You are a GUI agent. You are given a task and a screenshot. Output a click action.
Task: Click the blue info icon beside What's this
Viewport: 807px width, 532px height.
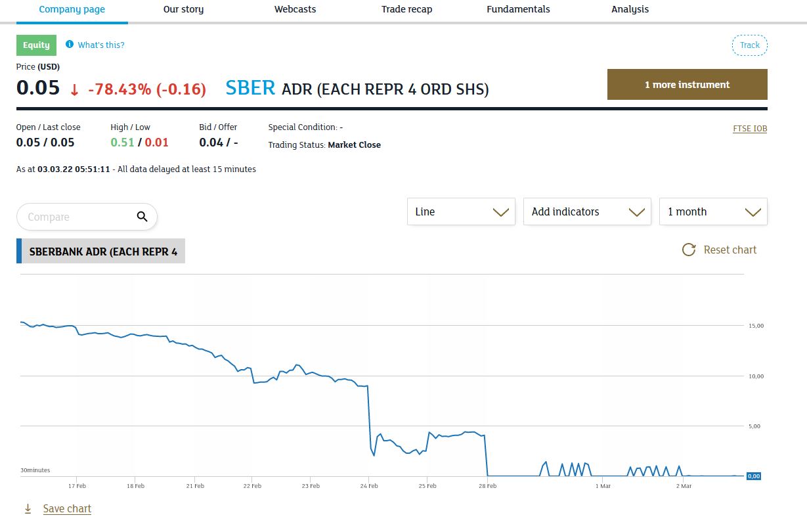pos(70,45)
